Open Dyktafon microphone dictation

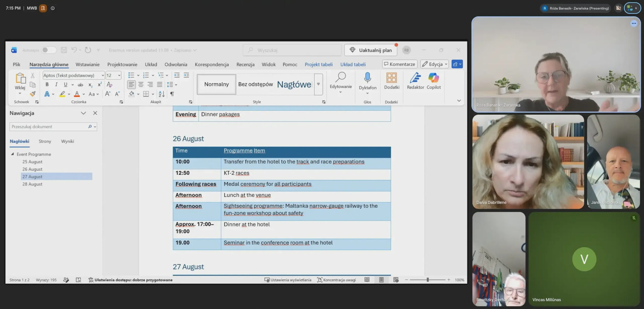(x=368, y=81)
